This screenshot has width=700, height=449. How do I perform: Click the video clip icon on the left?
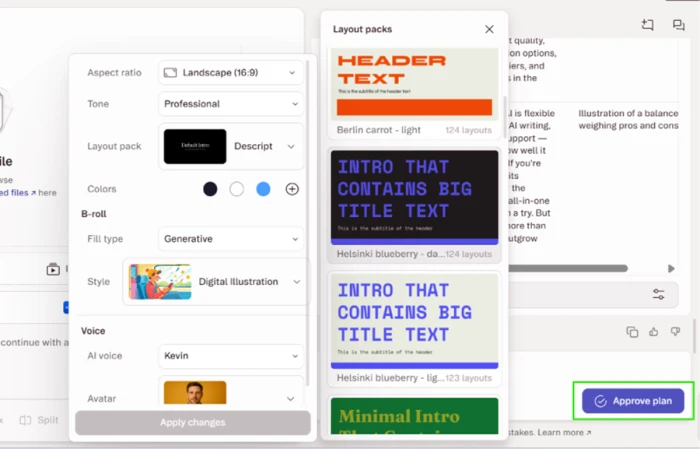coord(53,269)
